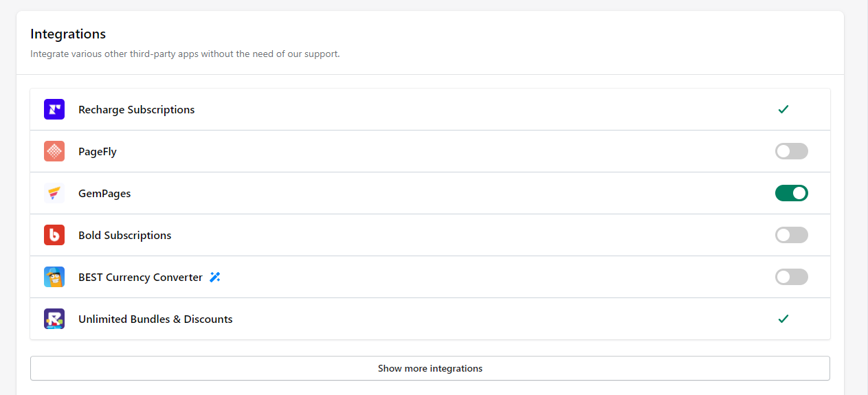Switch on BEST Currency Converter toggle
Image resolution: width=868 pixels, height=395 pixels.
pos(791,277)
